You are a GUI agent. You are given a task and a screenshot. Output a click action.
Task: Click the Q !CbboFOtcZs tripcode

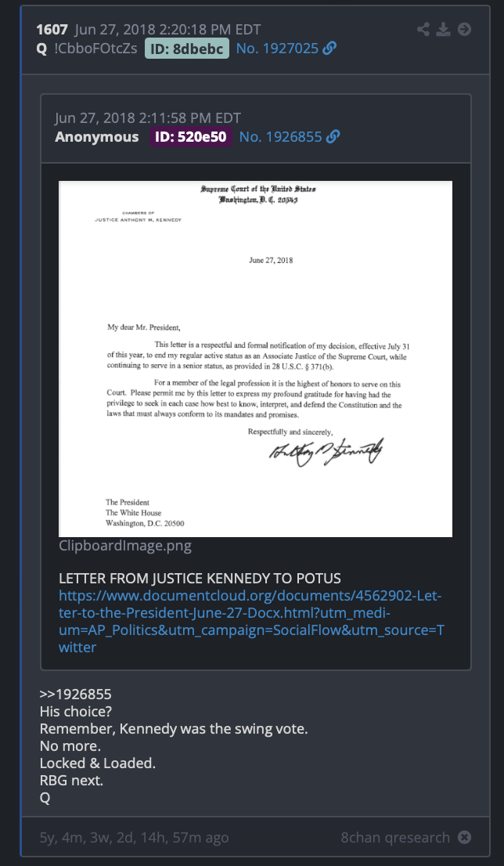coord(87,49)
